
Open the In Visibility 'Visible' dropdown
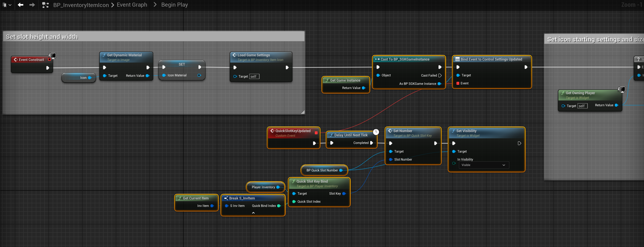[x=483, y=165]
